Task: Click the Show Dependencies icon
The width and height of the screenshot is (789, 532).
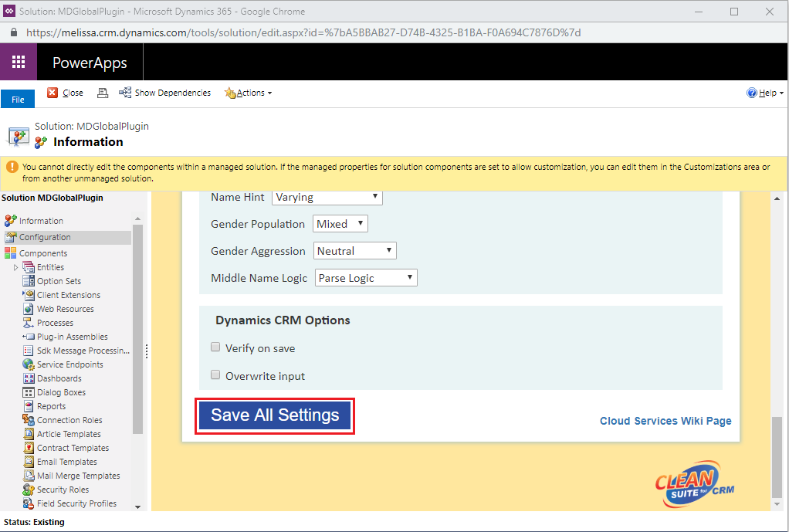Action: [125, 93]
